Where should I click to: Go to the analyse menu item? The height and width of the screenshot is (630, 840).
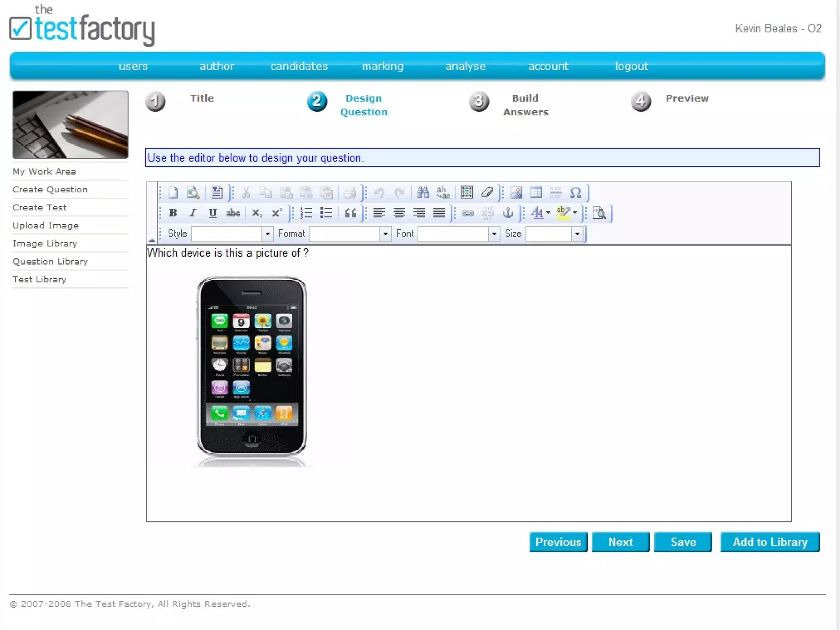[465, 66]
